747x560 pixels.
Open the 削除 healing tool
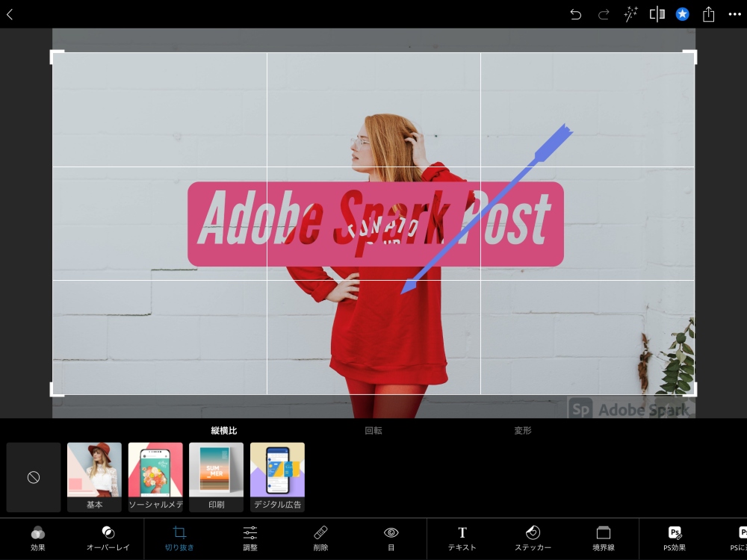click(320, 538)
